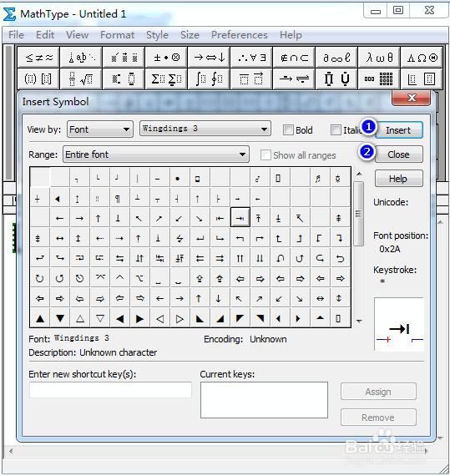Open relational symbols palette (≤≠≈)
The height and width of the screenshot is (476, 450).
pyautogui.click(x=39, y=57)
